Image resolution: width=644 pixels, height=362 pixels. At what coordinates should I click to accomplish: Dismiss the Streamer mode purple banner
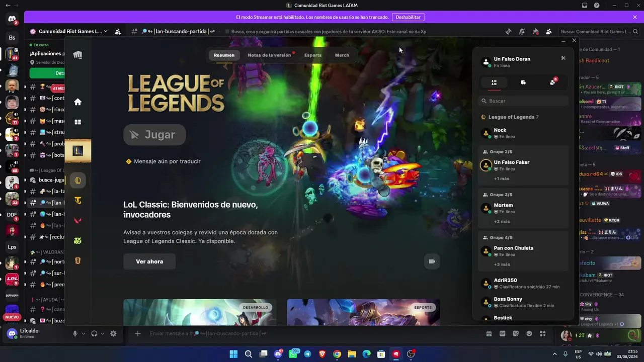(635, 17)
